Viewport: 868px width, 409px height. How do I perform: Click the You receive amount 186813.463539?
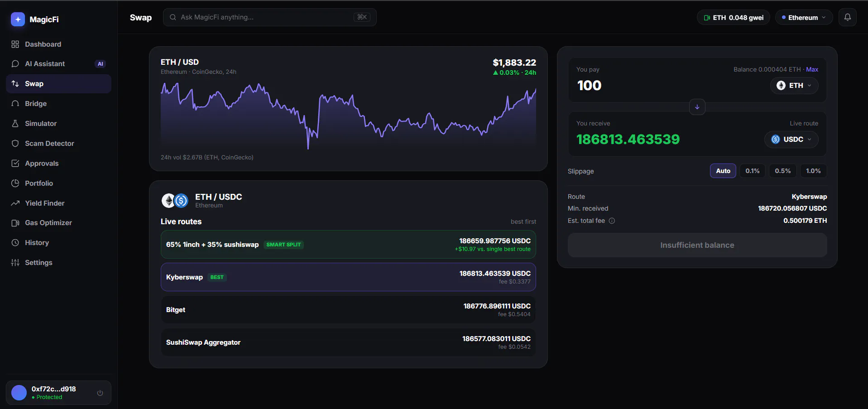(628, 140)
